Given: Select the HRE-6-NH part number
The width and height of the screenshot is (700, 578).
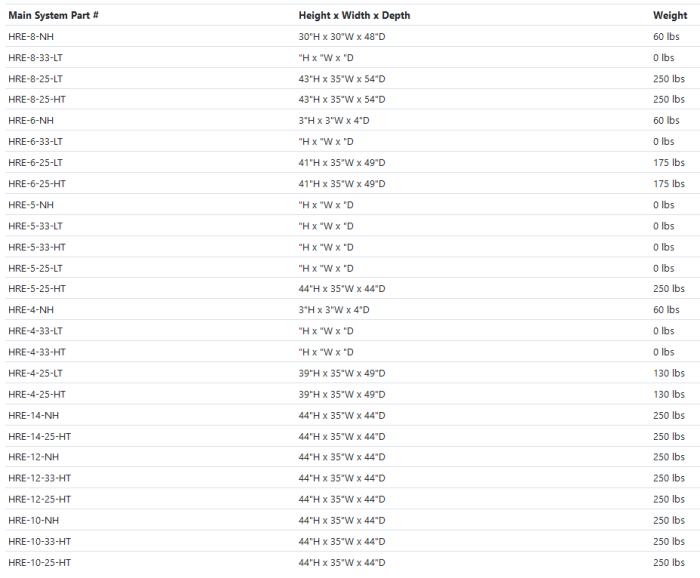Looking at the screenshot, I should [x=31, y=120].
